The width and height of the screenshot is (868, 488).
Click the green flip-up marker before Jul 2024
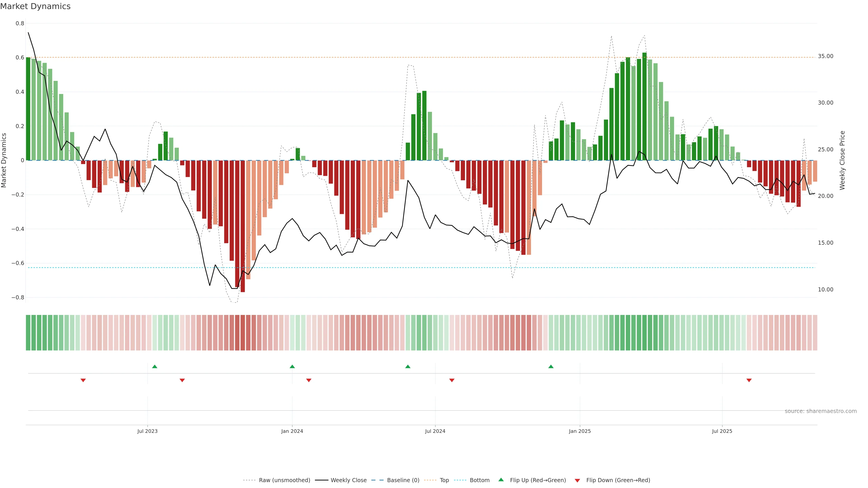408,366
